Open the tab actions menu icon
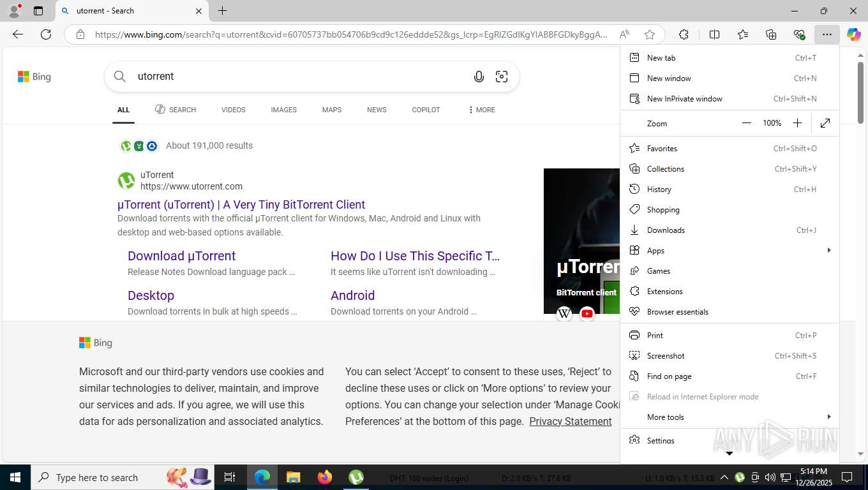Screen dimensions: 868x490 (x=38, y=11)
